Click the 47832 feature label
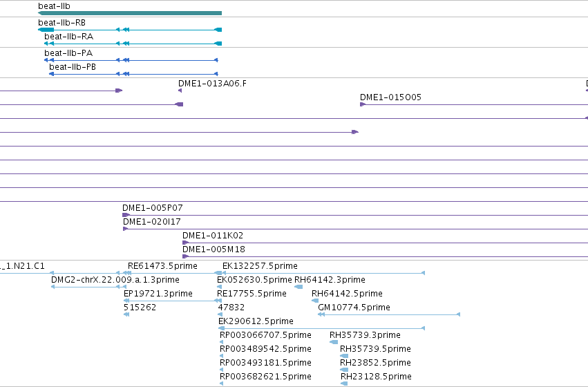 pos(231,308)
